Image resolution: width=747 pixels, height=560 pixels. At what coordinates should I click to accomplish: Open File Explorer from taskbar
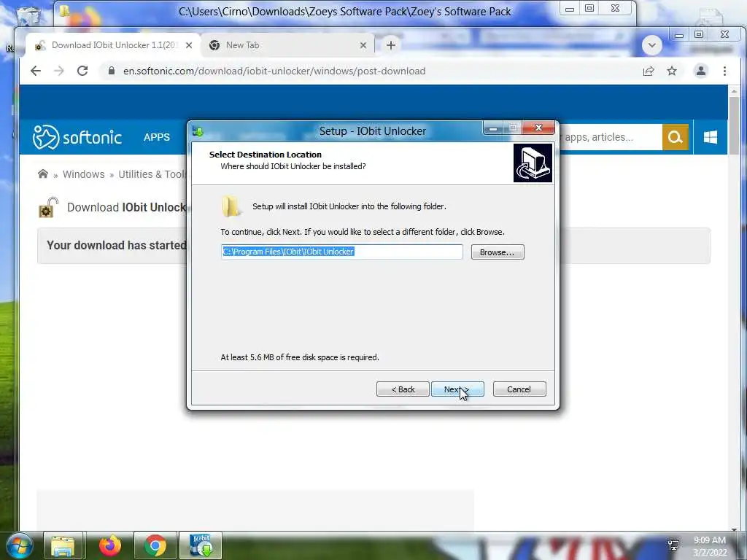tap(63, 546)
